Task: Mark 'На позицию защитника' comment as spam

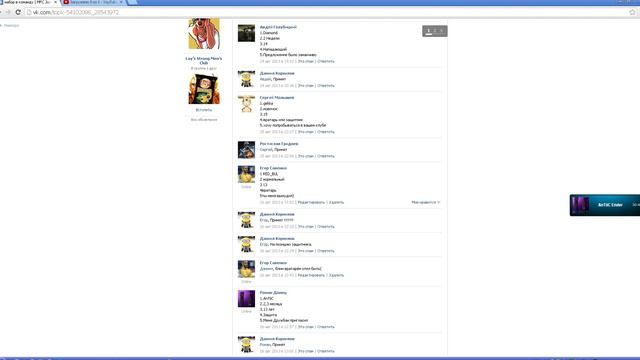Action: 306,251
